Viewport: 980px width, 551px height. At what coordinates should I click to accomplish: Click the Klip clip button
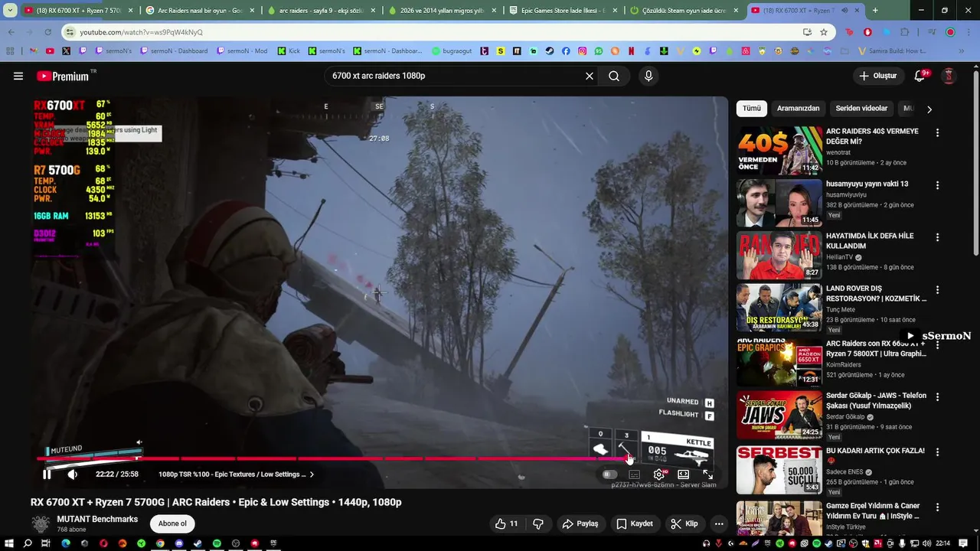[x=684, y=523]
